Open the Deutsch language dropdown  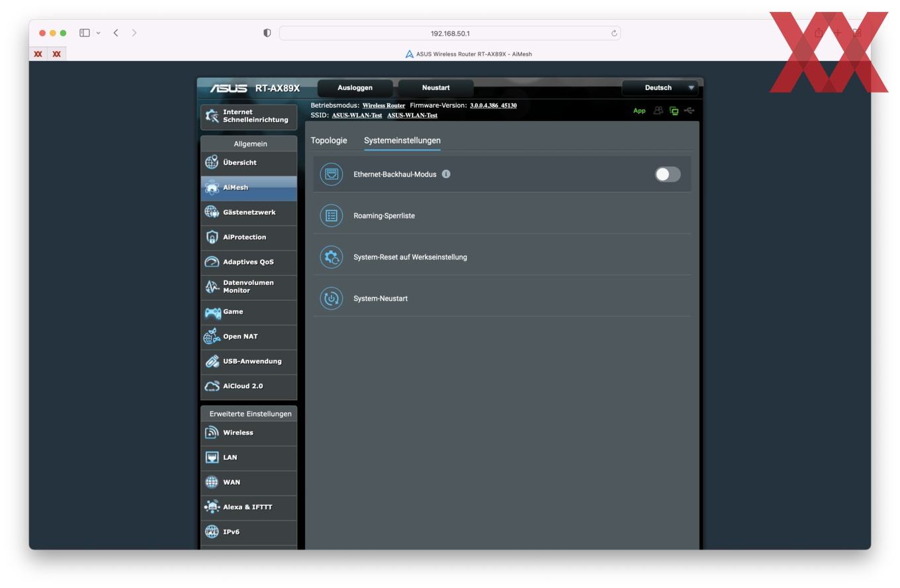point(660,88)
